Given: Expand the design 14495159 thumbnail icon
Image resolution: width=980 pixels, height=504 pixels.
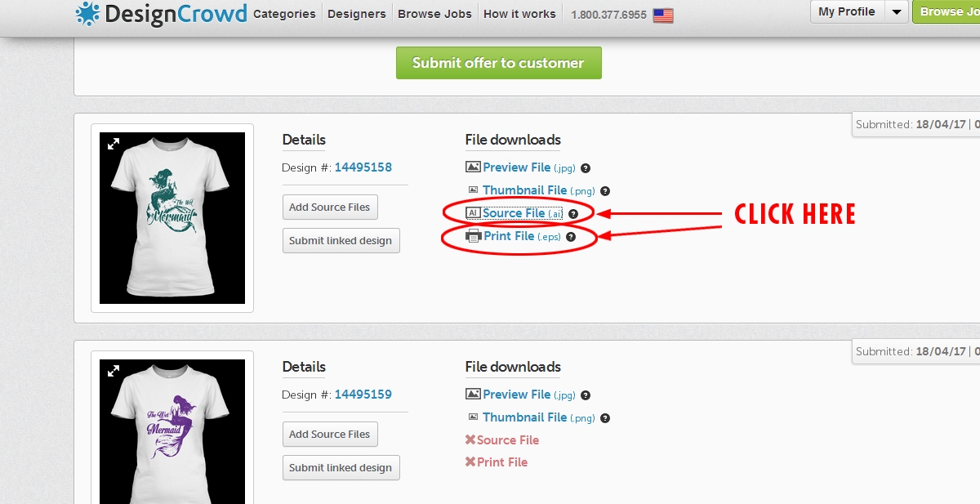Looking at the screenshot, I should [x=114, y=371].
